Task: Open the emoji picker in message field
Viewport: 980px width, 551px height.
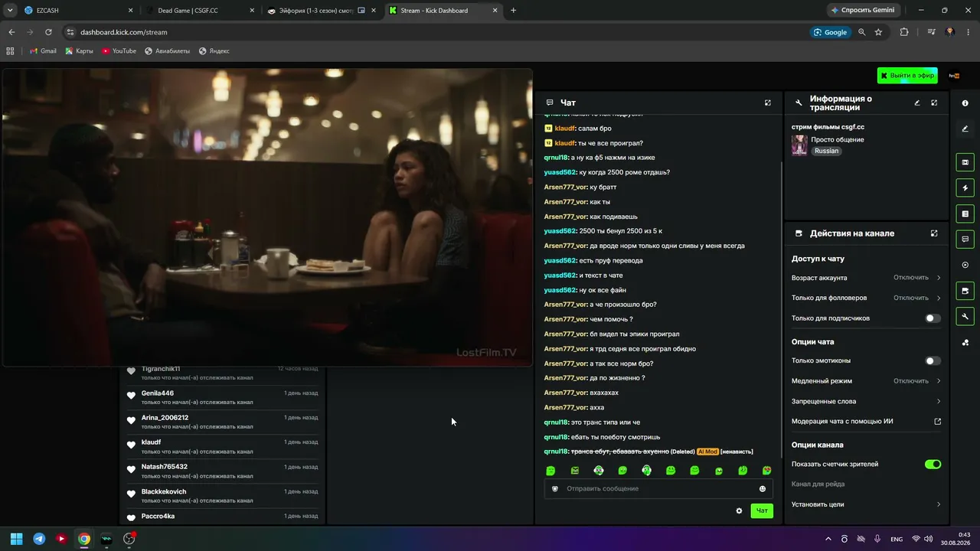Action: coord(763,489)
